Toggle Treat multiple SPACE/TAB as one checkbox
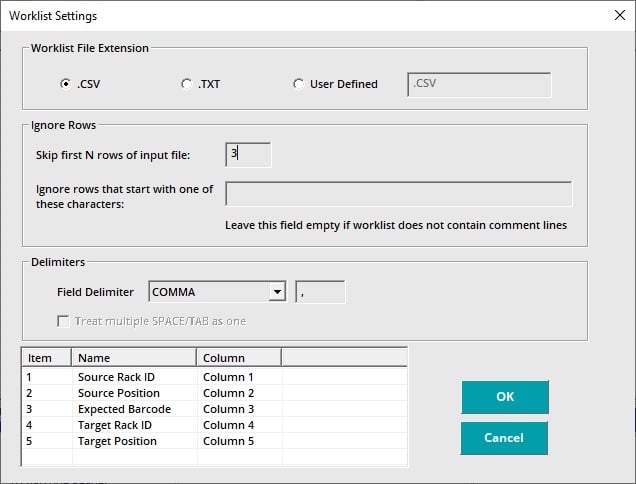This screenshot has width=636, height=484. click(x=64, y=321)
